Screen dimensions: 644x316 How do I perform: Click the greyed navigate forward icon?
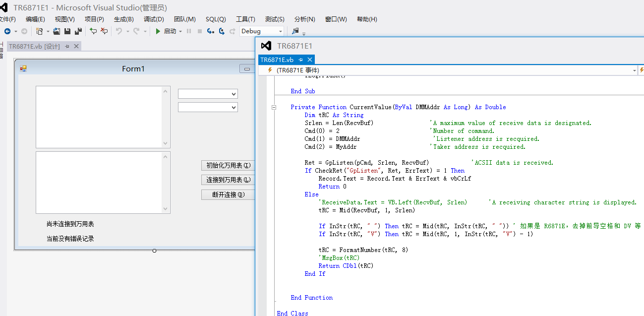coord(24,31)
